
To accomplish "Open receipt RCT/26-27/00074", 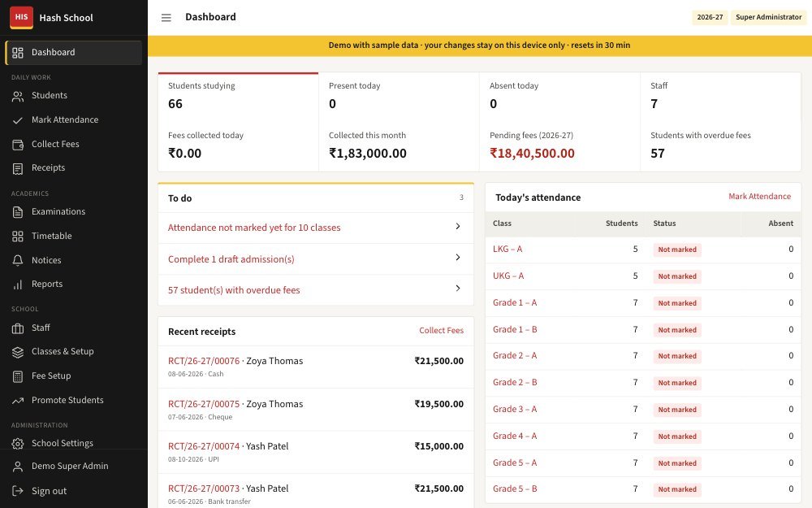I will pyautogui.click(x=204, y=446).
